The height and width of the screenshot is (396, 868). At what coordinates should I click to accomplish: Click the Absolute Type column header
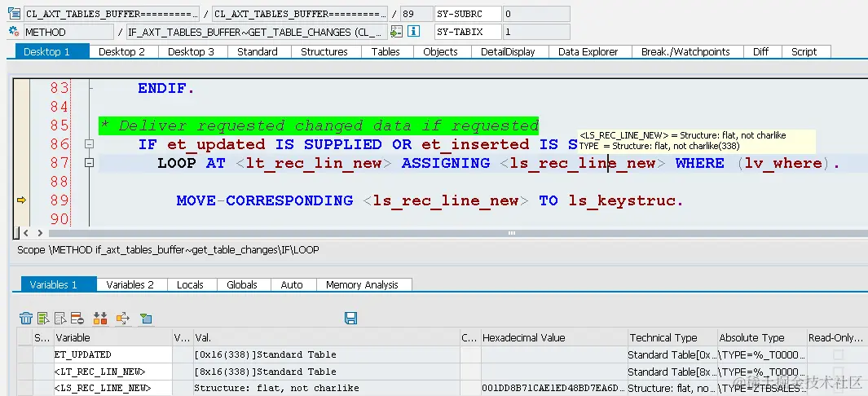(x=762, y=337)
